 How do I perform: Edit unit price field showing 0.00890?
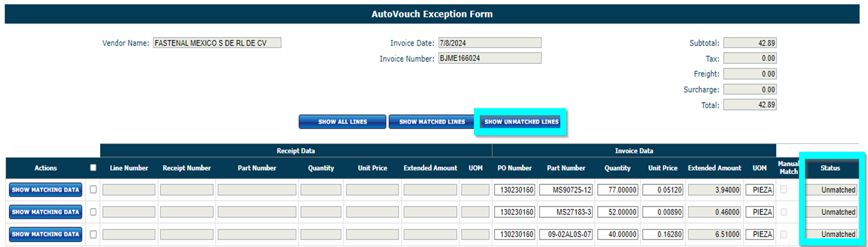[663, 212]
